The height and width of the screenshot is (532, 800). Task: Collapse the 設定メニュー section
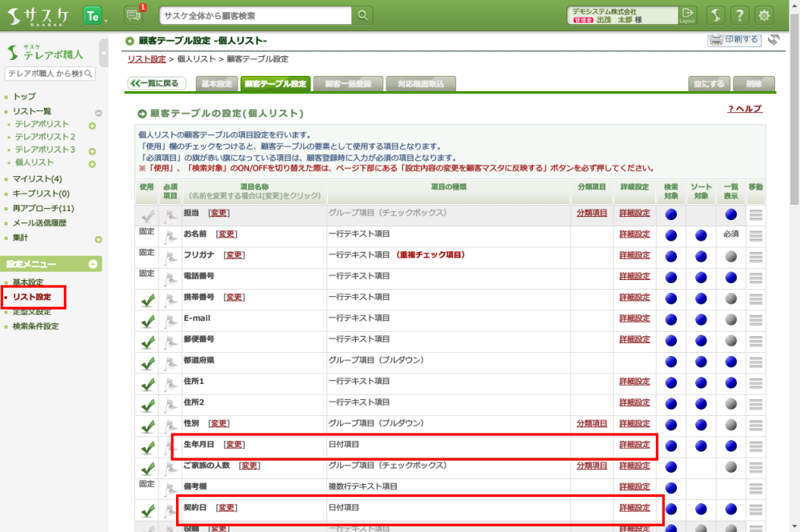[93, 264]
